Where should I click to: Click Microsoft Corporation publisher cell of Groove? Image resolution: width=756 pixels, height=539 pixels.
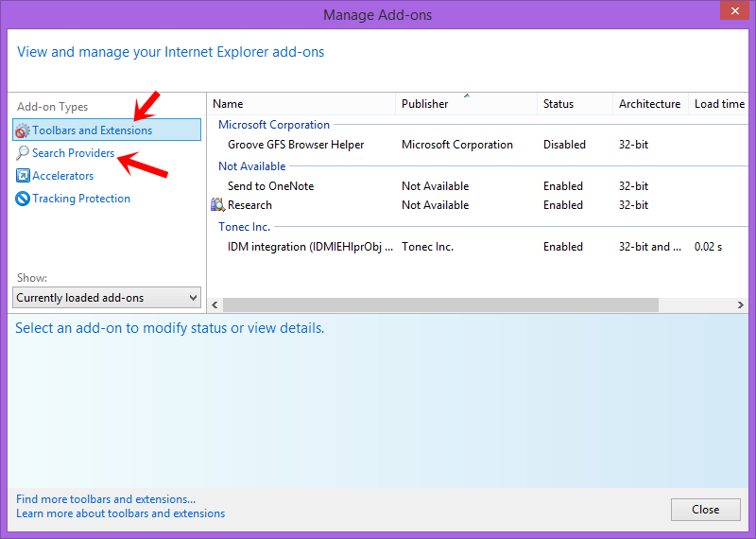(457, 145)
